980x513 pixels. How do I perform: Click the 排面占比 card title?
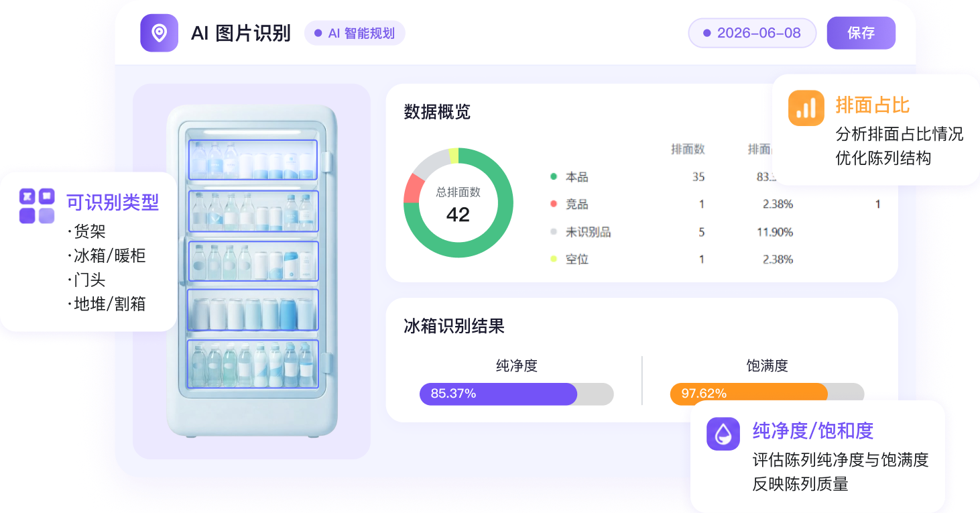point(873,105)
